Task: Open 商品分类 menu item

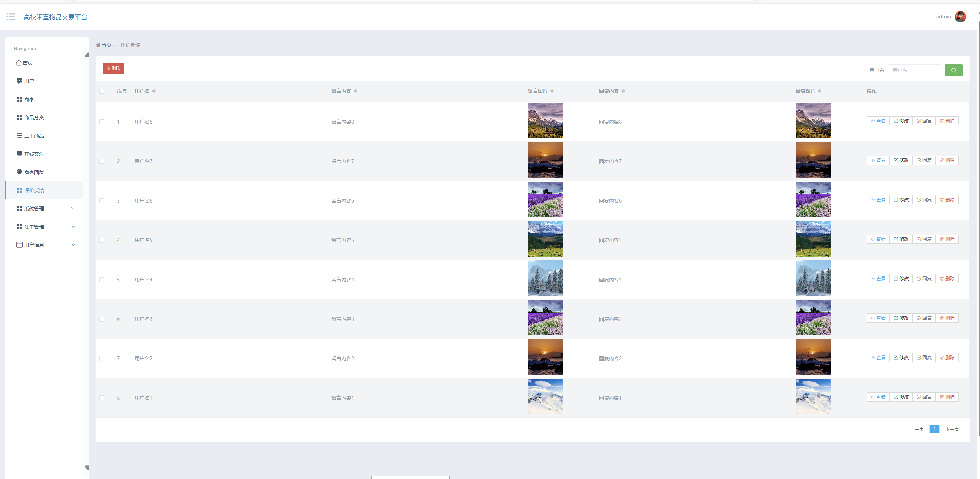Action: [34, 118]
